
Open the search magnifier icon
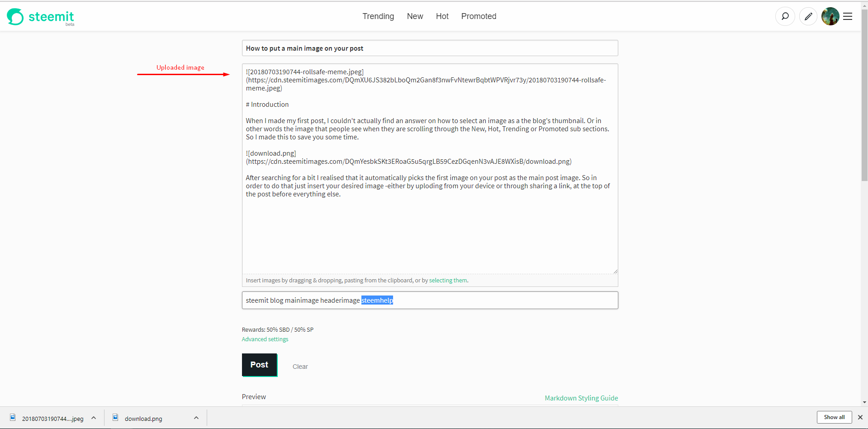pos(785,16)
